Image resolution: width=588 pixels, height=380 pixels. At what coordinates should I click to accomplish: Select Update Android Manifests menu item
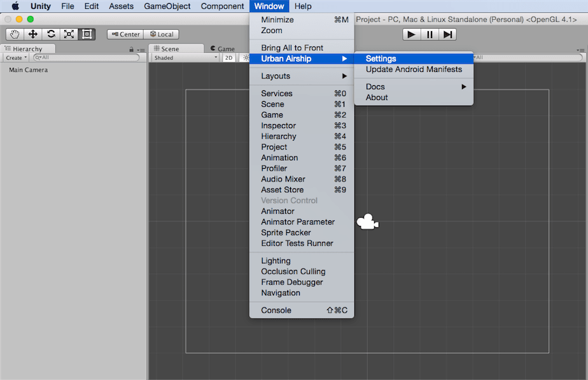tap(414, 69)
